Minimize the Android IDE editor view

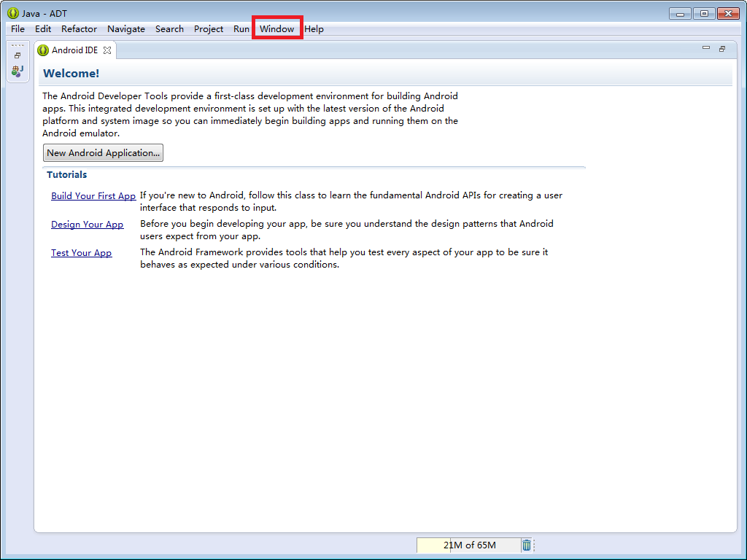[x=706, y=47]
